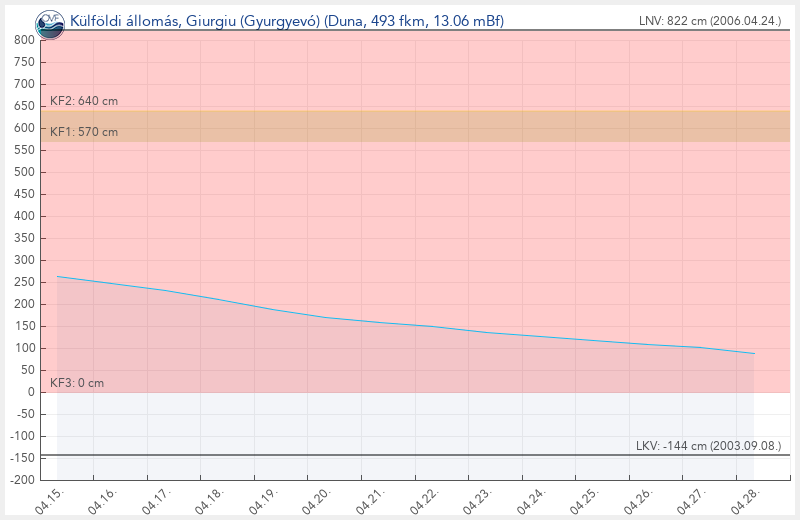Screen dimensions: 800x520
Task: Click the 04.15. date on the x-axis
Action: (x=50, y=501)
